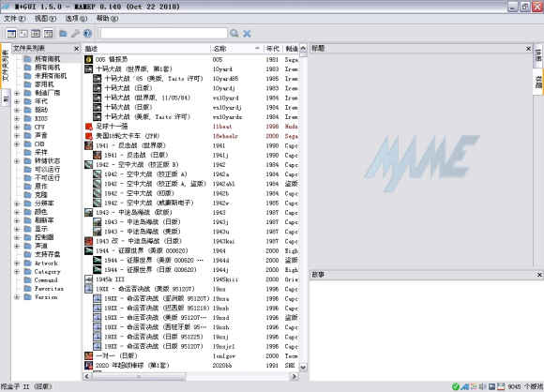The width and height of the screenshot is (544, 392).
Task: Open the 文件(F) menu
Action: click(14, 19)
